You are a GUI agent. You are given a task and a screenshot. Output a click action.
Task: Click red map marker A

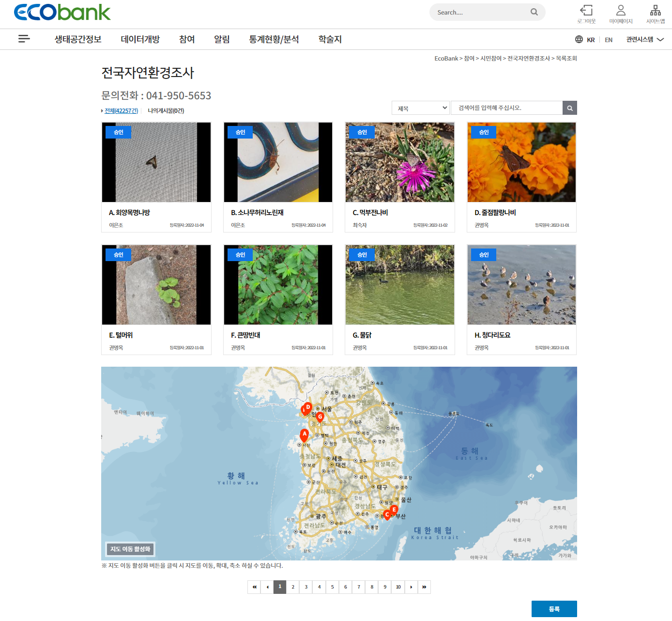click(304, 435)
